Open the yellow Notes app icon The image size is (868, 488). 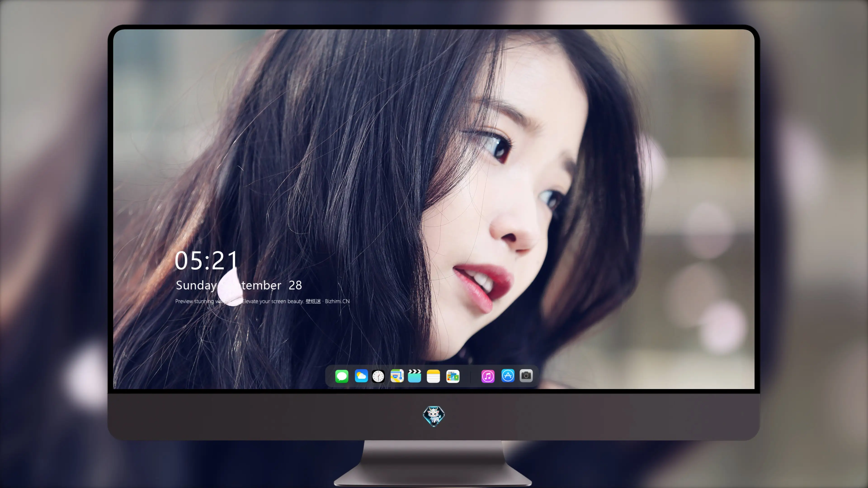pyautogui.click(x=433, y=376)
